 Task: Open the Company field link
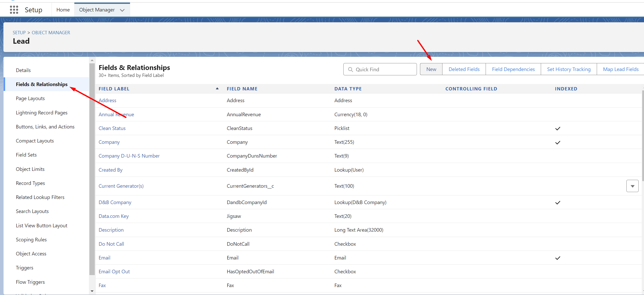tap(109, 142)
